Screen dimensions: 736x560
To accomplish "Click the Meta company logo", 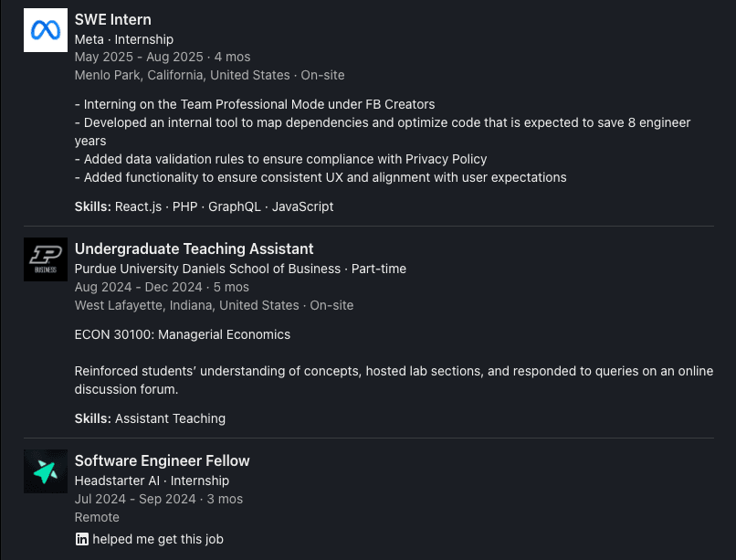I will pyautogui.click(x=46, y=30).
